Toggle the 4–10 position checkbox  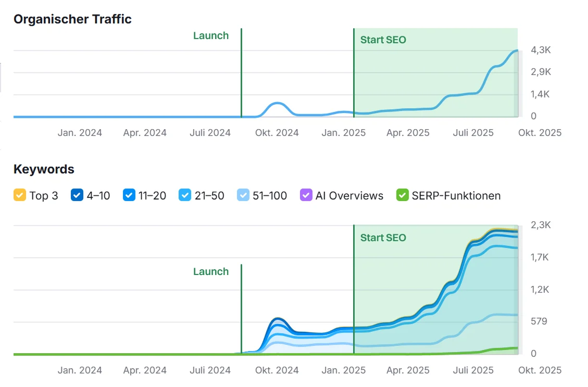click(x=77, y=195)
